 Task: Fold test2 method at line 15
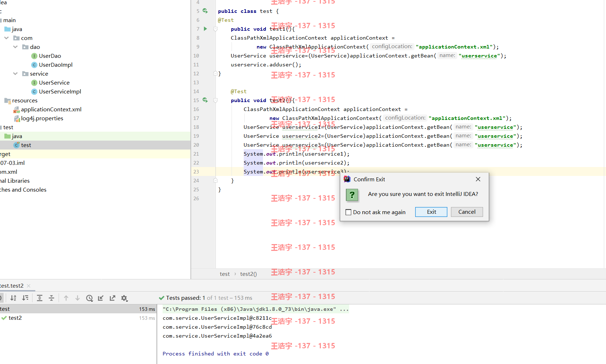click(215, 100)
